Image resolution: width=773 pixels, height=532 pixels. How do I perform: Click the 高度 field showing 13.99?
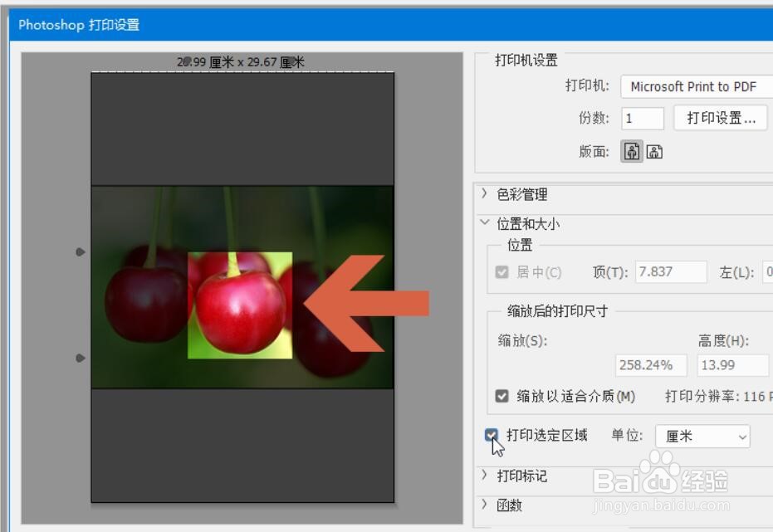[x=733, y=365]
